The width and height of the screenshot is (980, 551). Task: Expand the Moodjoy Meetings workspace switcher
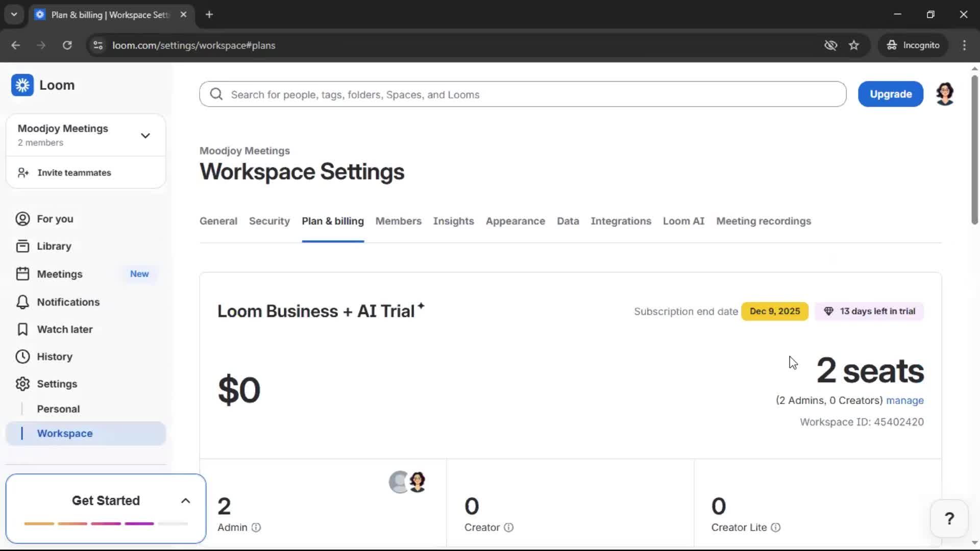pos(145,136)
